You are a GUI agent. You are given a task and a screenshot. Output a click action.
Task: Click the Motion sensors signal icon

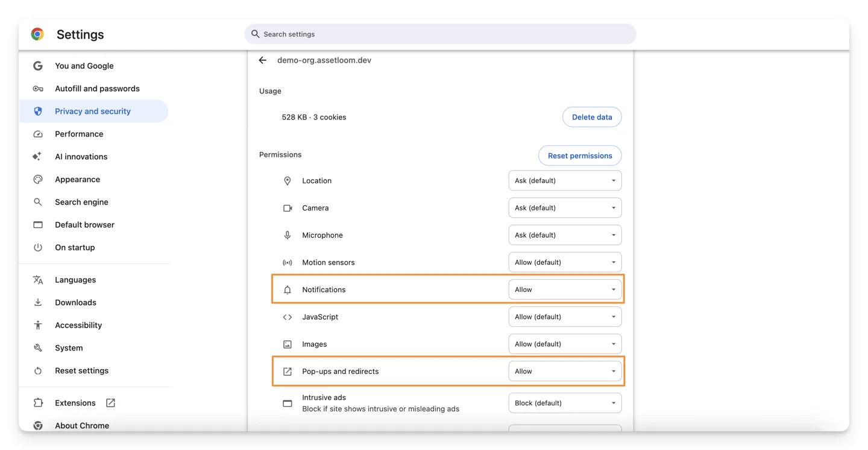pyautogui.click(x=288, y=263)
